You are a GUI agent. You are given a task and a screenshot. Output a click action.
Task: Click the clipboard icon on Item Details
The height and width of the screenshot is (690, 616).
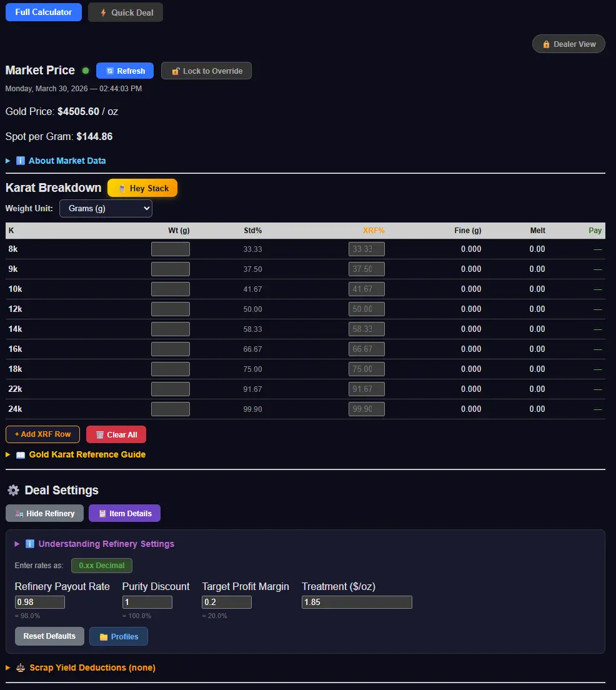[x=102, y=514]
